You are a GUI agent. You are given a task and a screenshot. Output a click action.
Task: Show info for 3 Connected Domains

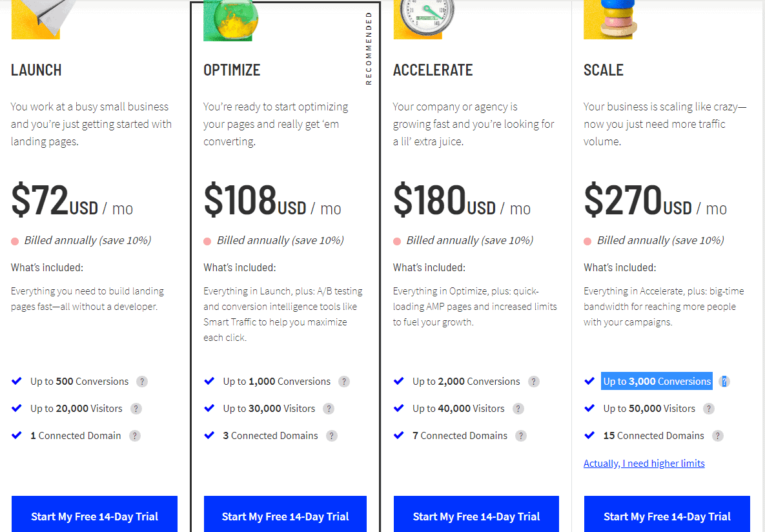click(332, 436)
